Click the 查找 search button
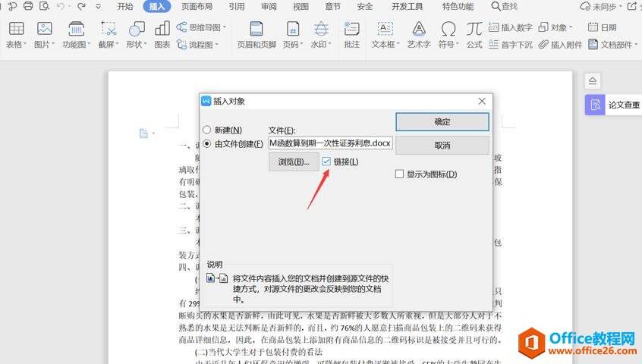The image size is (642, 364). [x=505, y=7]
